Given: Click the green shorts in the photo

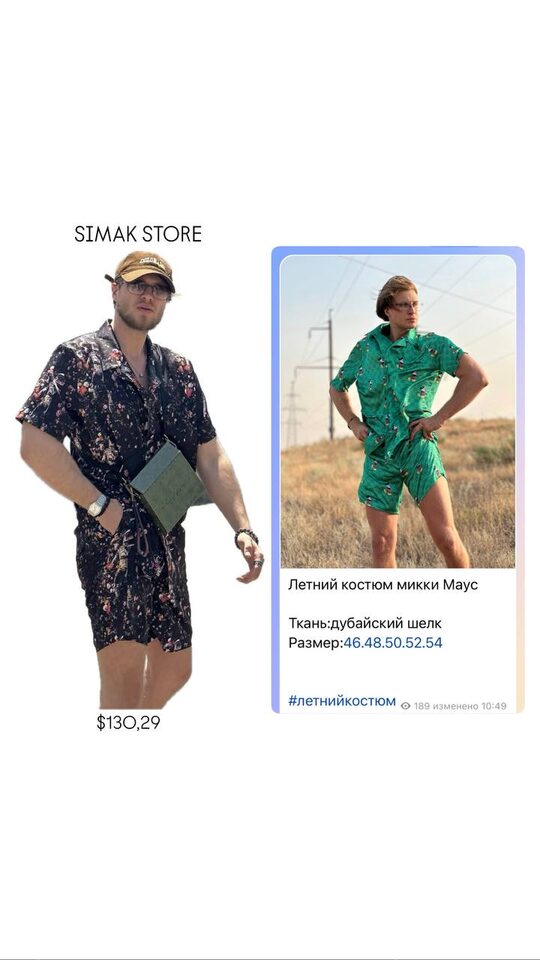Looking at the screenshot, I should [401, 480].
